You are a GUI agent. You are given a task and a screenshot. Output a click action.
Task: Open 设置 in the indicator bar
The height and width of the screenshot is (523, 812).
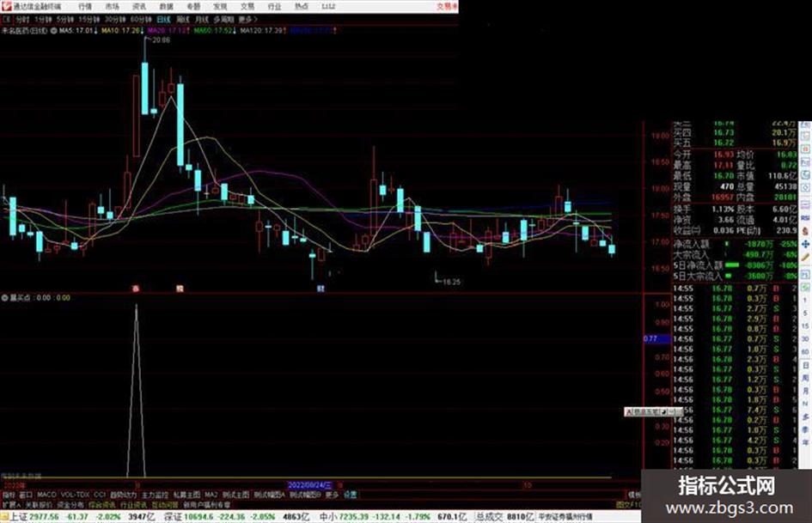coord(351,495)
